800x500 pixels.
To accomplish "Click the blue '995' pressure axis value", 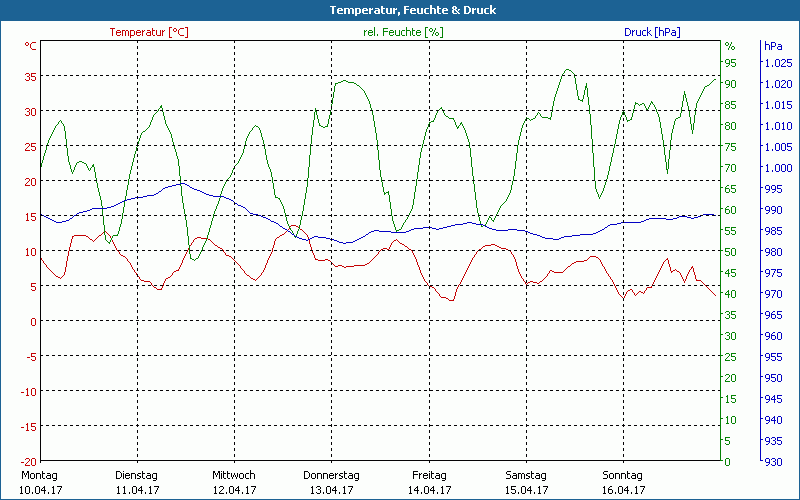I will [x=773, y=189].
